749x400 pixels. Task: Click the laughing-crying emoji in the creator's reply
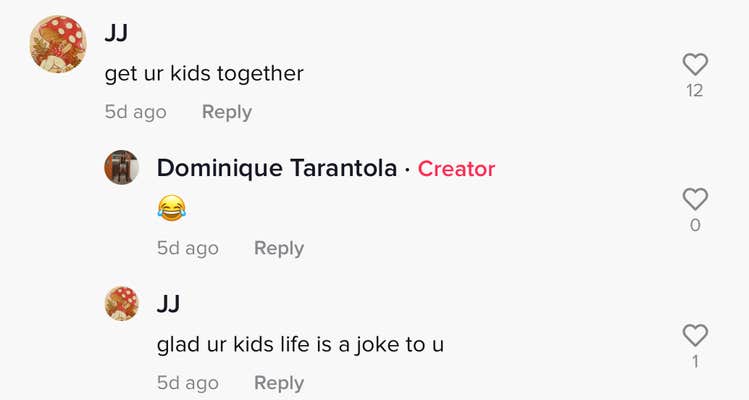(x=171, y=208)
